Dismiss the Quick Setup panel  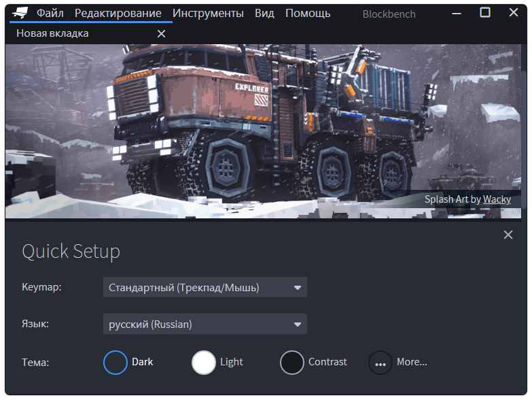coord(508,235)
